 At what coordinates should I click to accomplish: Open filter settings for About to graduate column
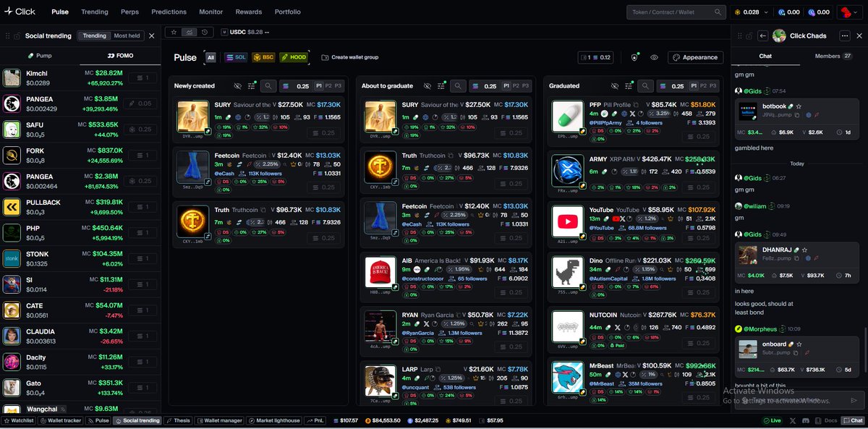click(441, 85)
